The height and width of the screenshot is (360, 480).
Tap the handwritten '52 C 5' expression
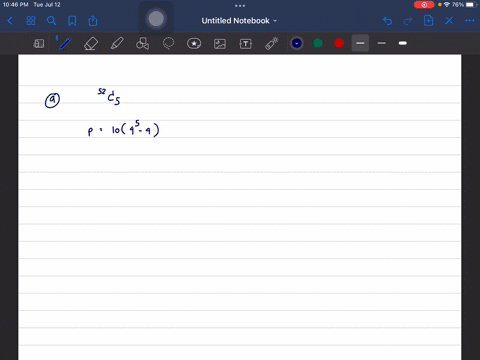pos(109,96)
